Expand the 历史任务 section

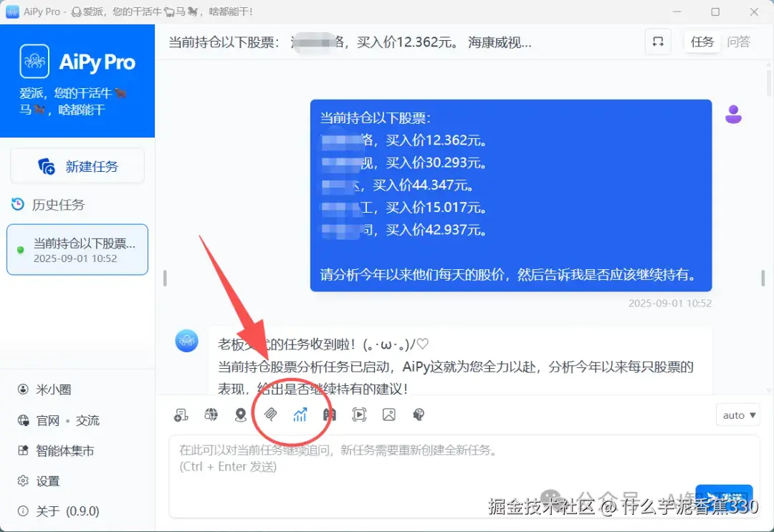[x=54, y=205]
